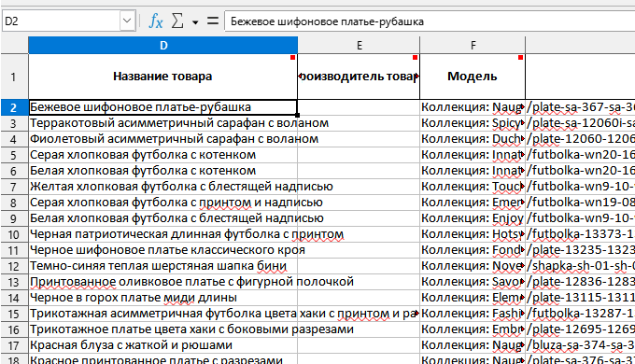Select row 1 header

click(x=13, y=77)
